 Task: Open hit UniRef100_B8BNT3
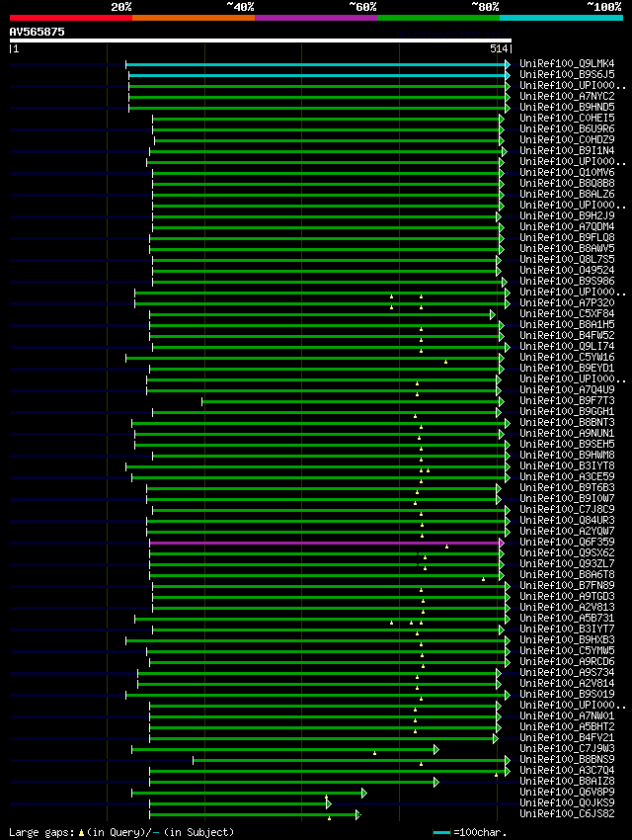coord(567,422)
